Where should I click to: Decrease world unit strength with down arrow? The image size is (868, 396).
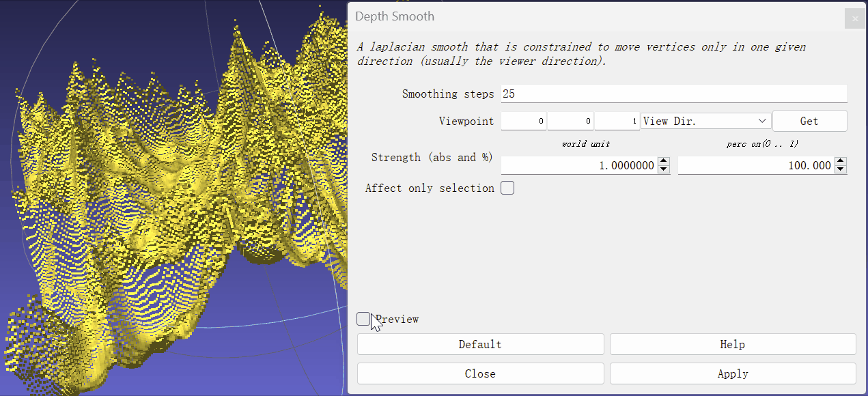(x=664, y=169)
